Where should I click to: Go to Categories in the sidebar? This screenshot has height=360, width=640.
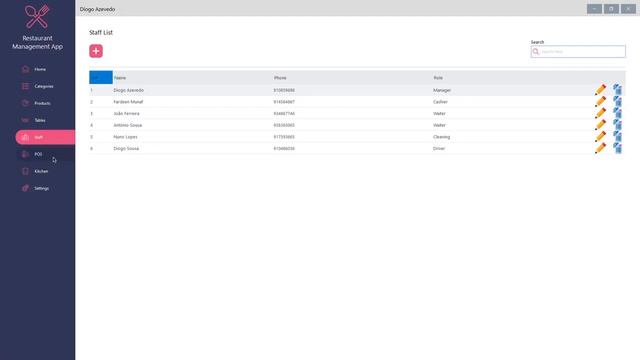(x=44, y=87)
